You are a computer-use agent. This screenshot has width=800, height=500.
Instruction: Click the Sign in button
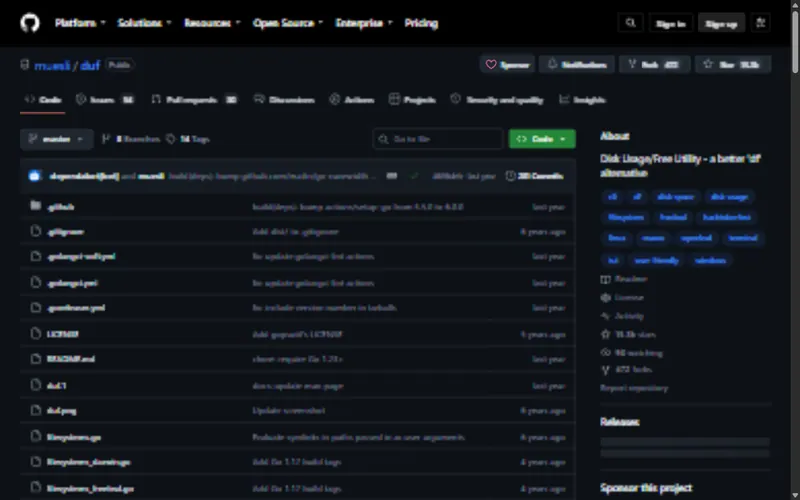click(670, 23)
